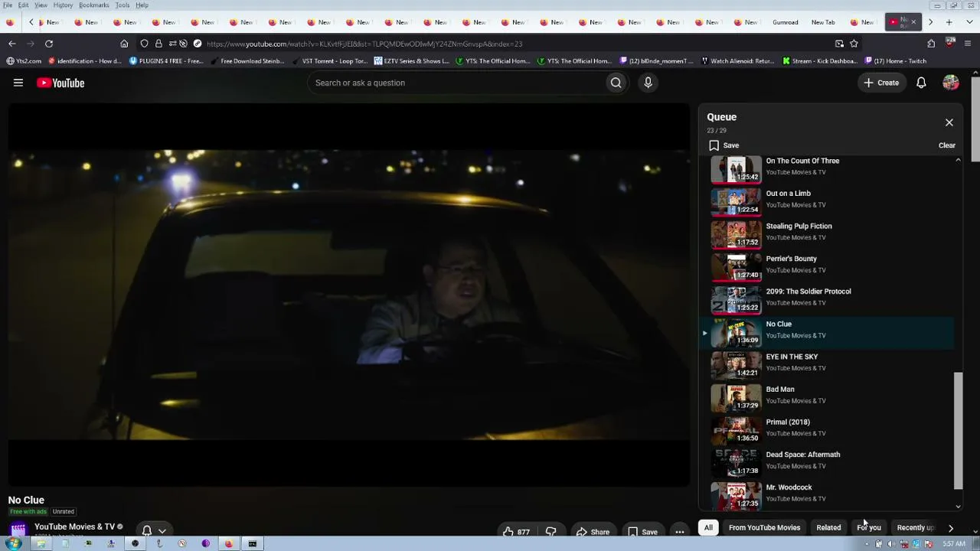980x551 pixels.
Task: Open the History menu
Action: [63, 5]
